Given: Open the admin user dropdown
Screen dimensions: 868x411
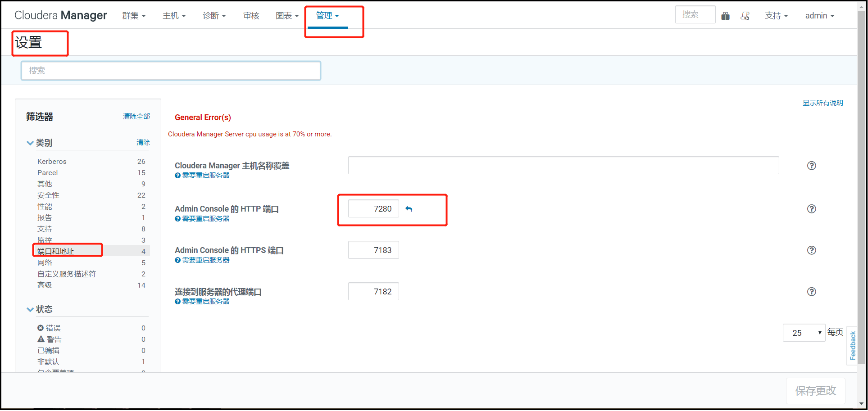Looking at the screenshot, I should [x=820, y=16].
